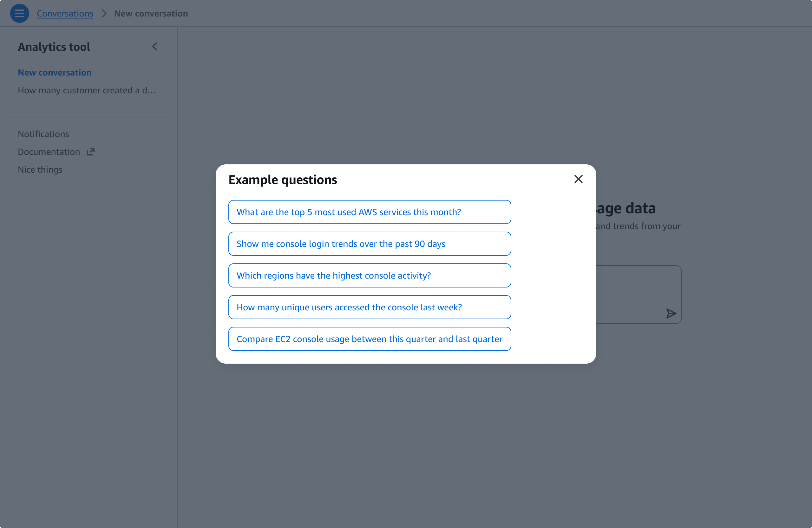This screenshot has width=812, height=528.
Task: Collapse the Analytics tool side panel
Action: point(154,46)
